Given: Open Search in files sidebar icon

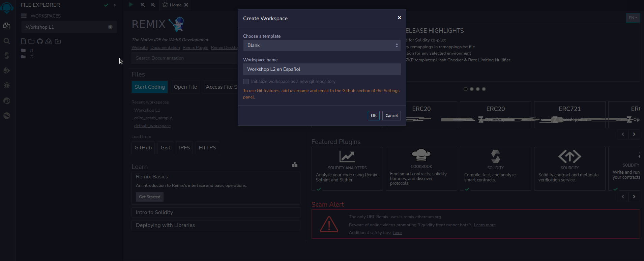Looking at the screenshot, I should pos(7,41).
